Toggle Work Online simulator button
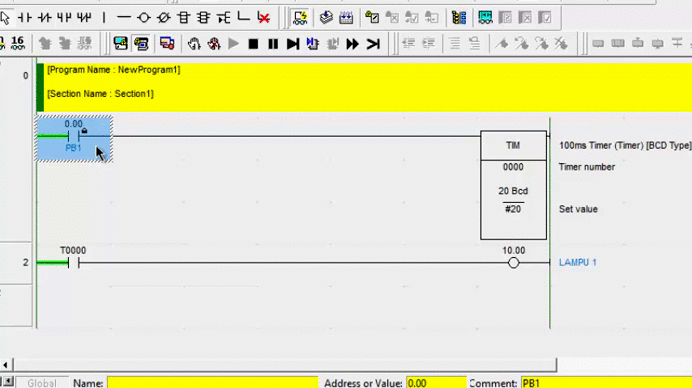 coord(300,18)
